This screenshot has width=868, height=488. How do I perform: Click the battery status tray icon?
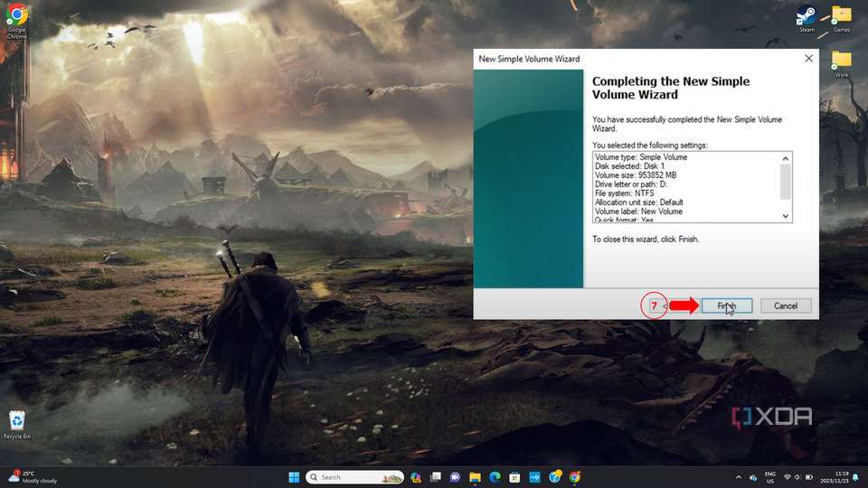[x=808, y=477]
